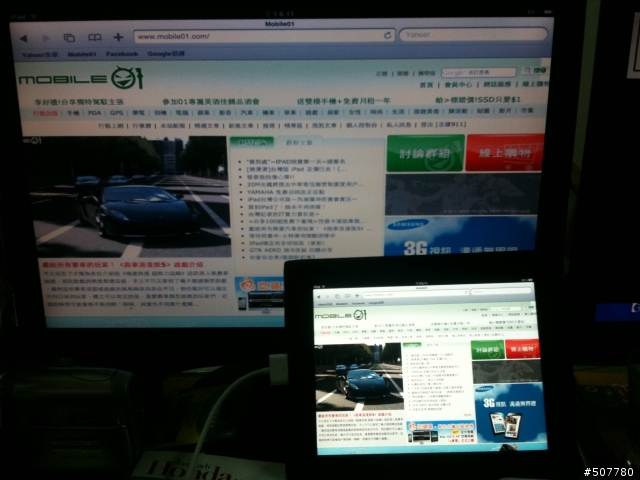Click the SSD只要$1 promo text
The width and height of the screenshot is (640, 480).
click(478, 100)
